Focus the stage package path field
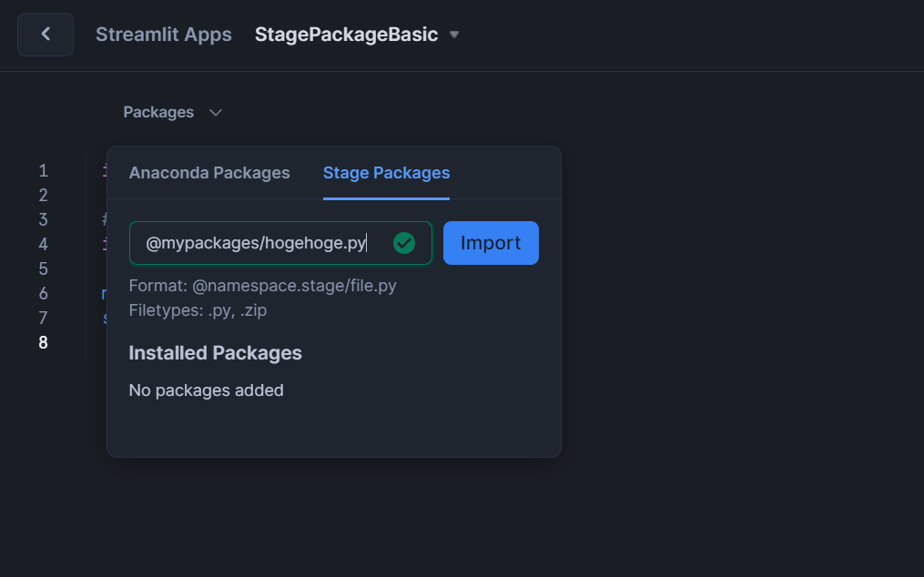The image size is (924, 577). [259, 243]
